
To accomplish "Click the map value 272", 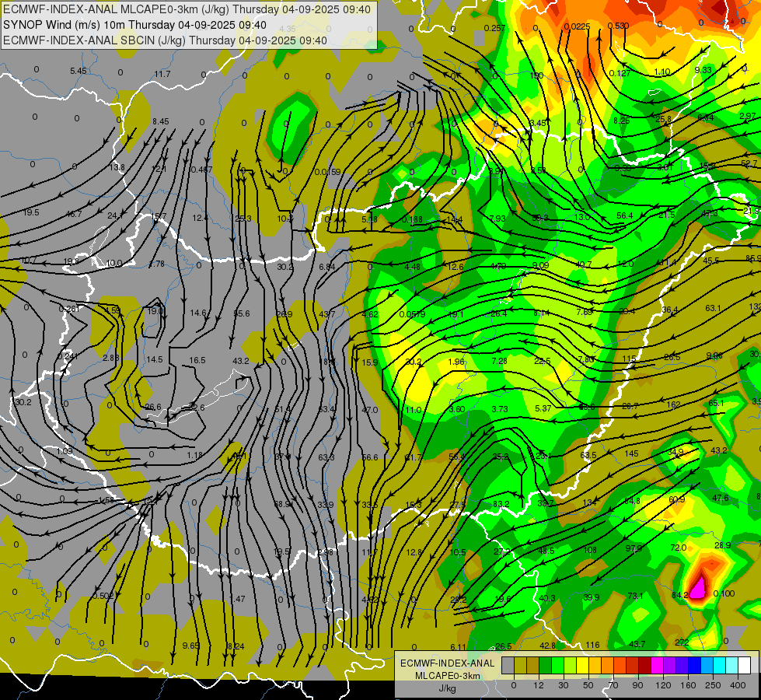I will 682,642.
